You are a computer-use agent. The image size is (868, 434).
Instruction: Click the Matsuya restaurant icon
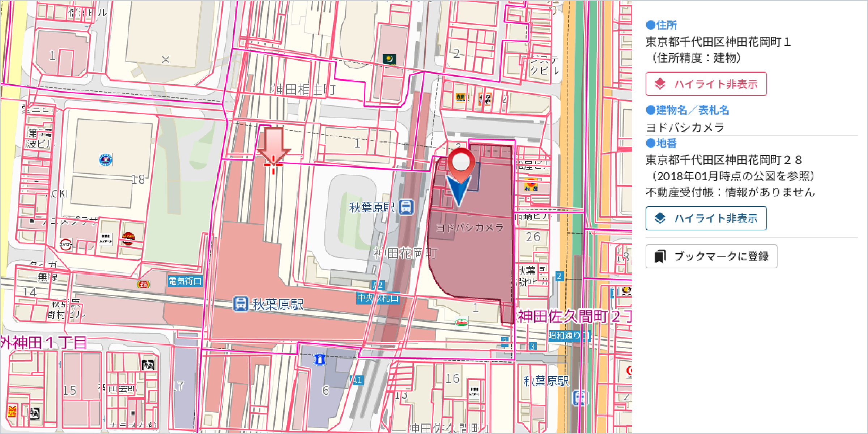(x=531, y=185)
